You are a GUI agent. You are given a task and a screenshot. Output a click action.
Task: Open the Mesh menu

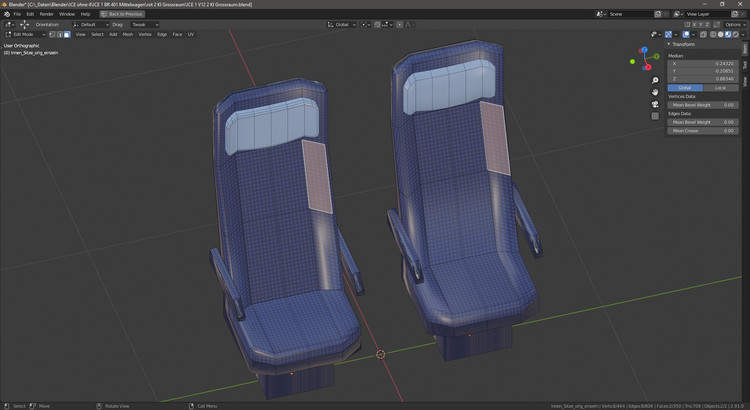tap(127, 34)
